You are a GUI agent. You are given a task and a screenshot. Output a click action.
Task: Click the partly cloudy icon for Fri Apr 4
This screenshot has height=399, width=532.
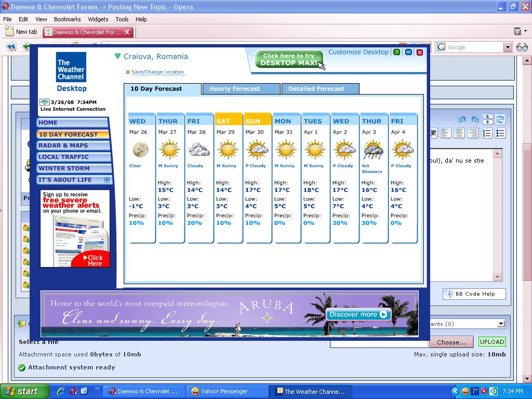403,149
